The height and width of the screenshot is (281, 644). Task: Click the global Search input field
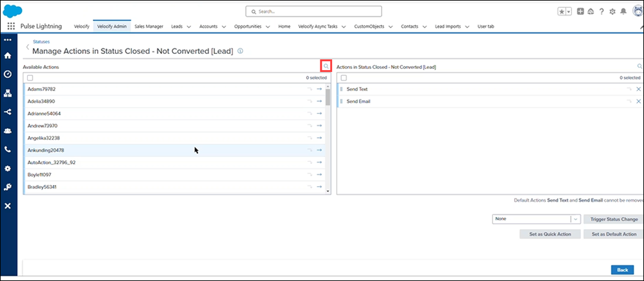(313, 11)
